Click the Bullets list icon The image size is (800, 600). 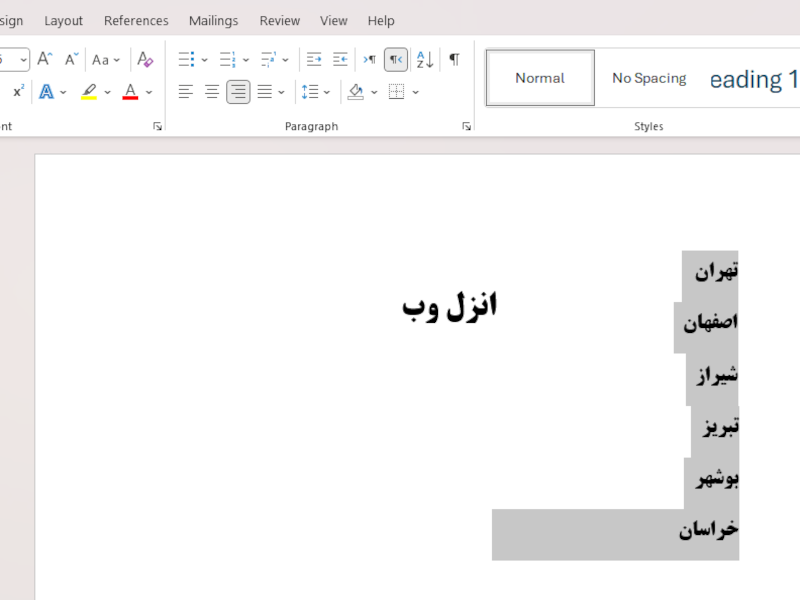(x=186, y=59)
